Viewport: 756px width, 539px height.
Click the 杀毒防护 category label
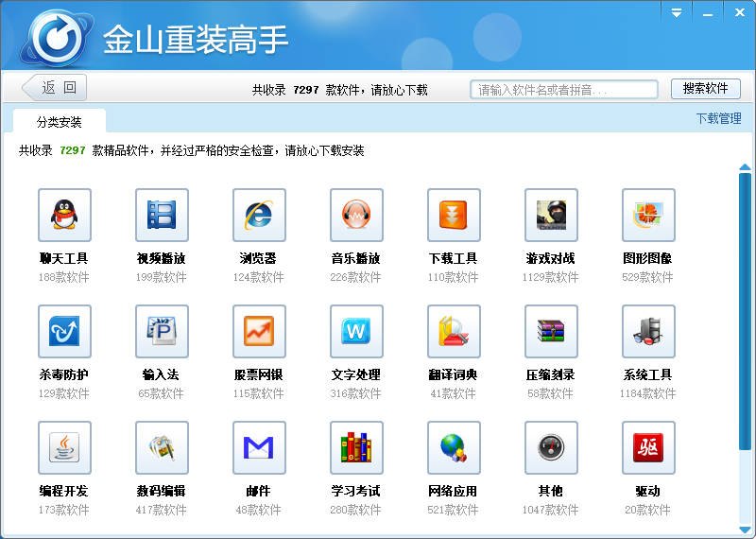point(63,374)
